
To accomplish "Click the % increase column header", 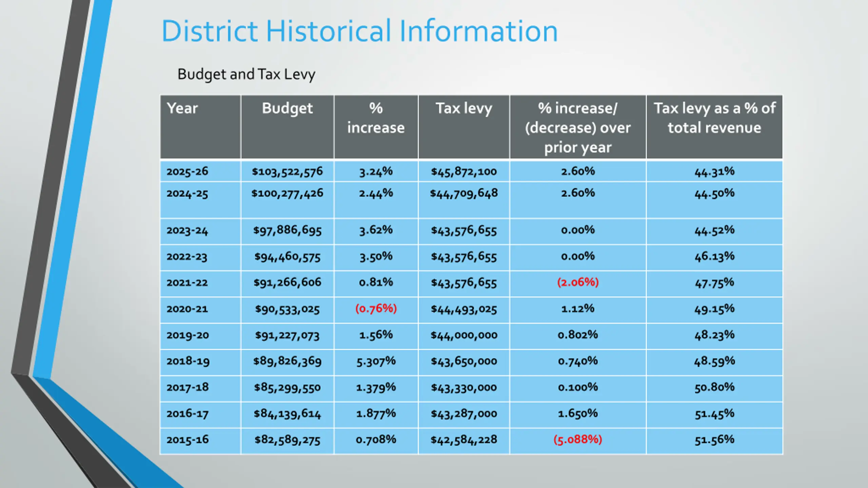I will point(376,127).
